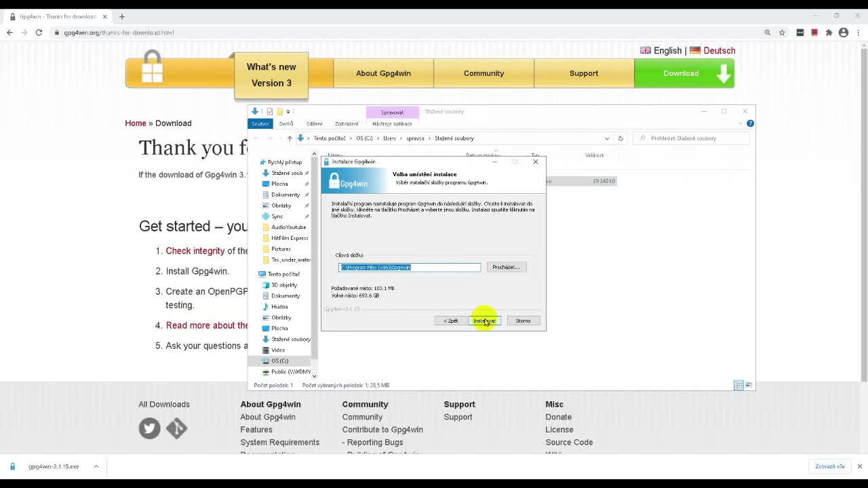Screen dimensions: 868x488
Task: Open the Soubor tab in File Explorer
Action: coord(260,123)
